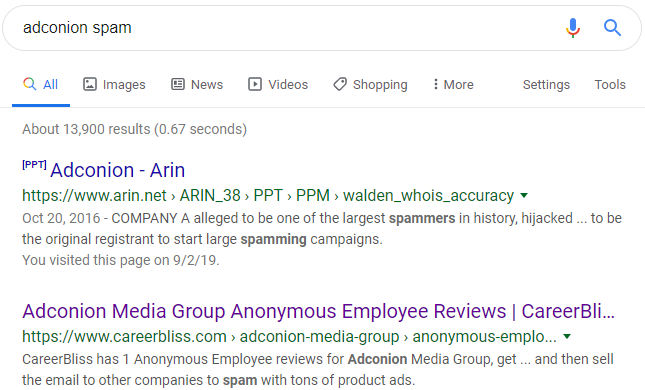Click the colored magnifier on All tab

[x=30, y=84]
